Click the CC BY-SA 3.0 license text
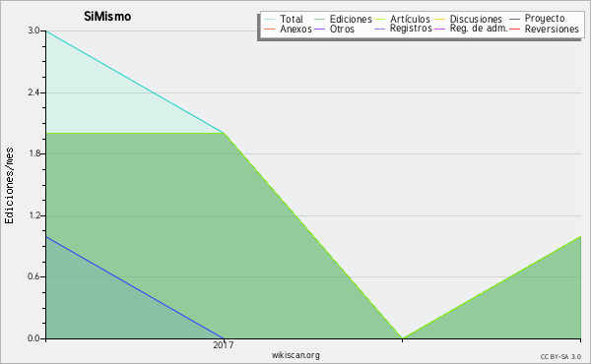This screenshot has height=364, width=591. 560,357
